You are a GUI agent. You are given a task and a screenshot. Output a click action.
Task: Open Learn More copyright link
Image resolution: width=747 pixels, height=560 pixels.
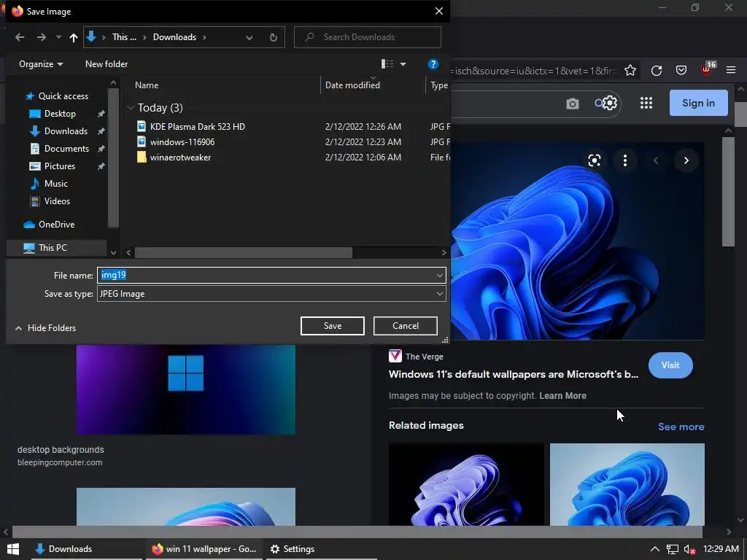click(x=562, y=396)
